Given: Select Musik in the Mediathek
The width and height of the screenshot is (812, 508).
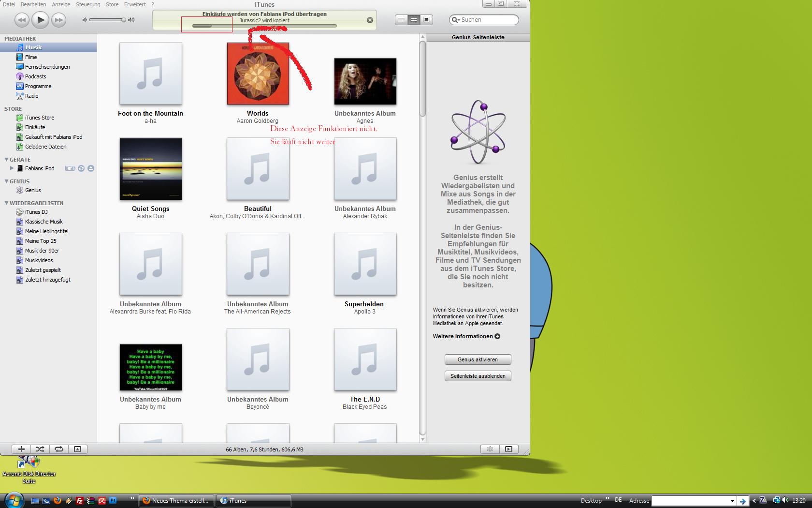Looking at the screenshot, I should point(48,47).
